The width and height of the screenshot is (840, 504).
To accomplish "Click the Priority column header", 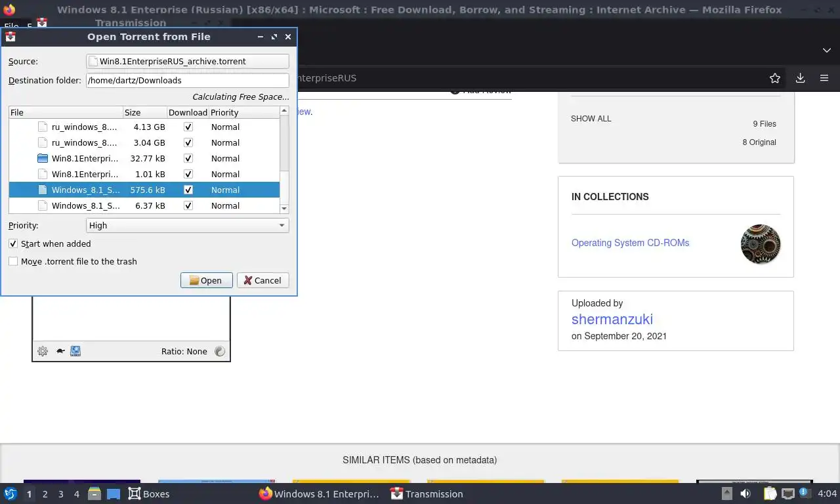I will point(244,112).
